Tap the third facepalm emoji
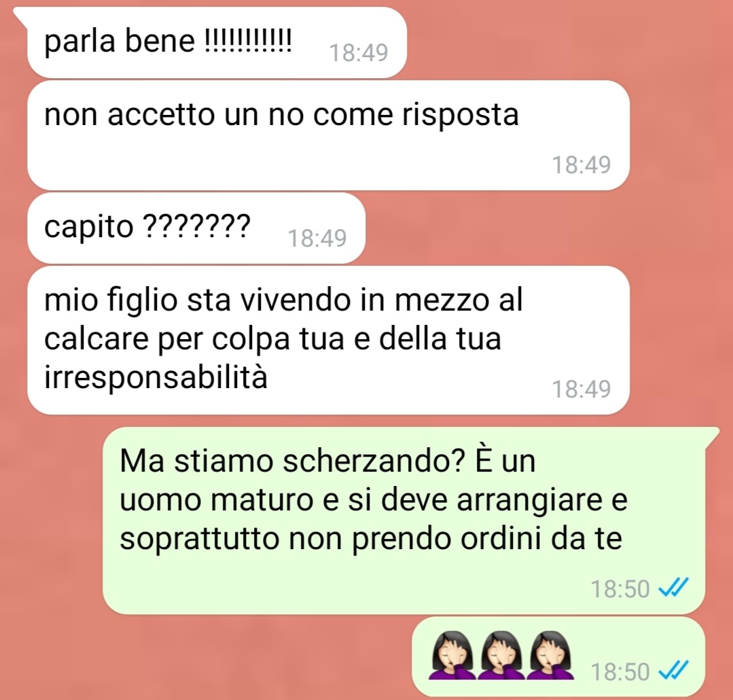Screen dimensions: 733x700 (x=550, y=654)
